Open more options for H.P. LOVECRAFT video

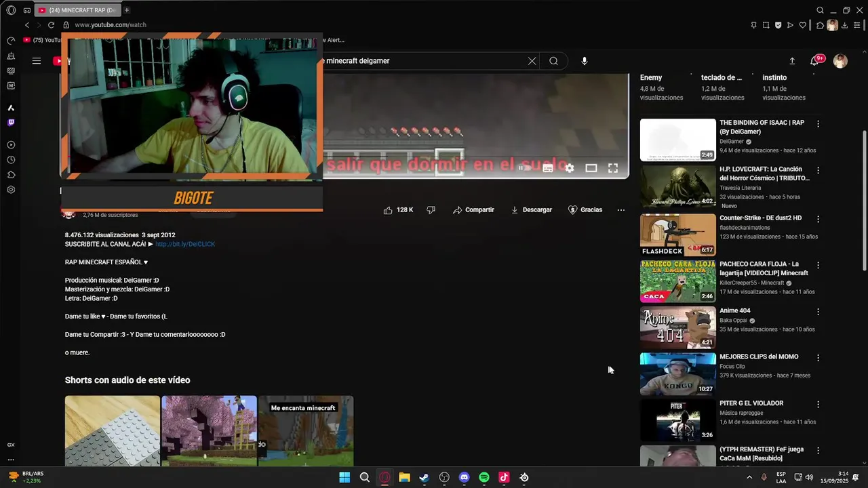pos(818,170)
